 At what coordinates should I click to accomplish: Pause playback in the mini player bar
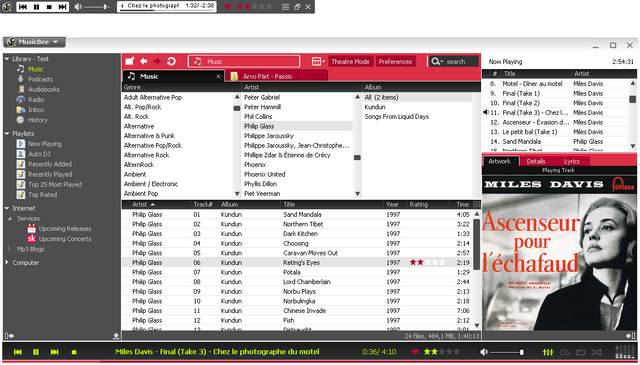tap(36, 7)
